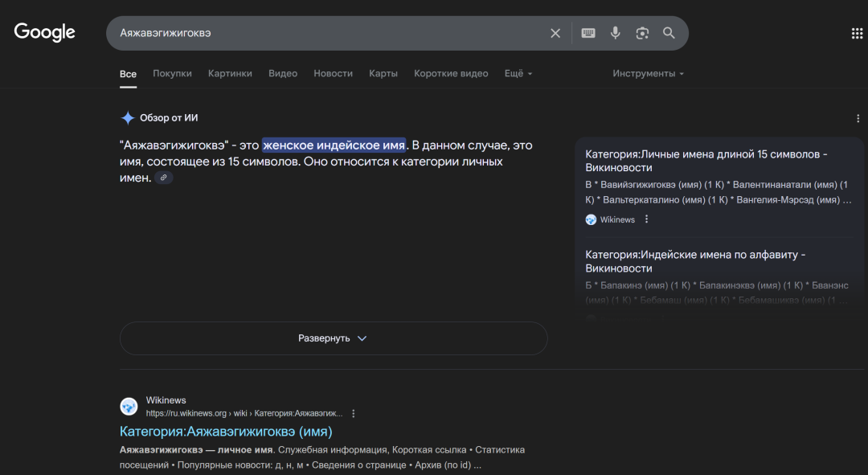868x475 pixels.
Task: Click the magnifying glass search icon
Action: 669,33
